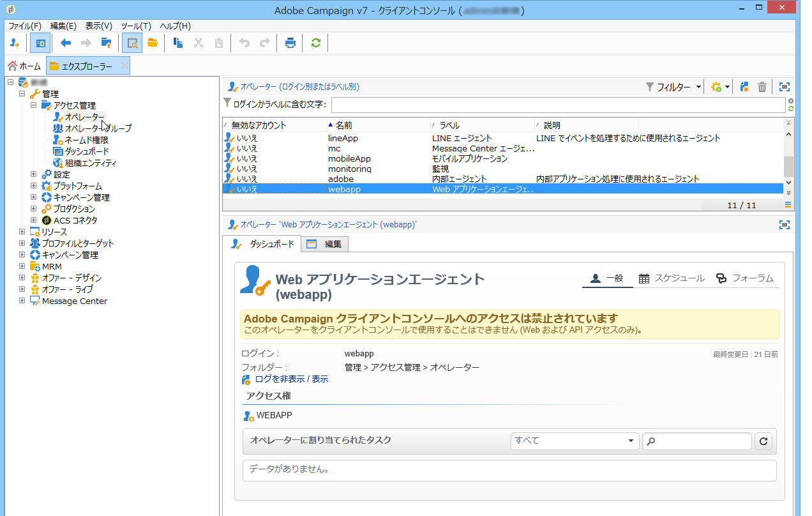Select ACS コネクタ in the tree
The width and height of the screenshot is (812, 516).
coord(75,220)
